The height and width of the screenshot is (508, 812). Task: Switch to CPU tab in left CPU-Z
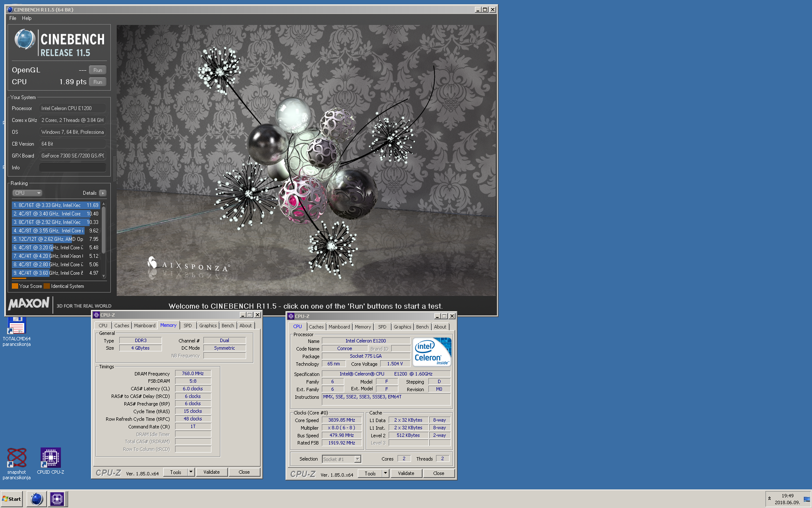click(x=103, y=326)
